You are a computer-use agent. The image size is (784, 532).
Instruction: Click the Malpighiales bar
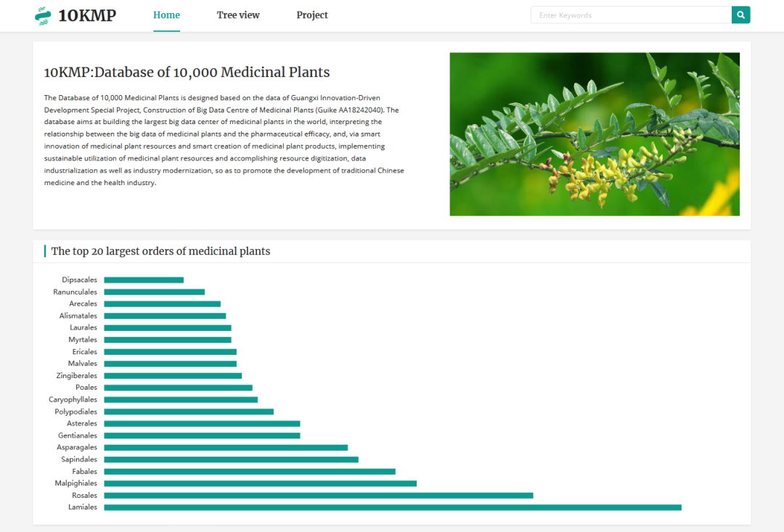pyautogui.click(x=260, y=483)
